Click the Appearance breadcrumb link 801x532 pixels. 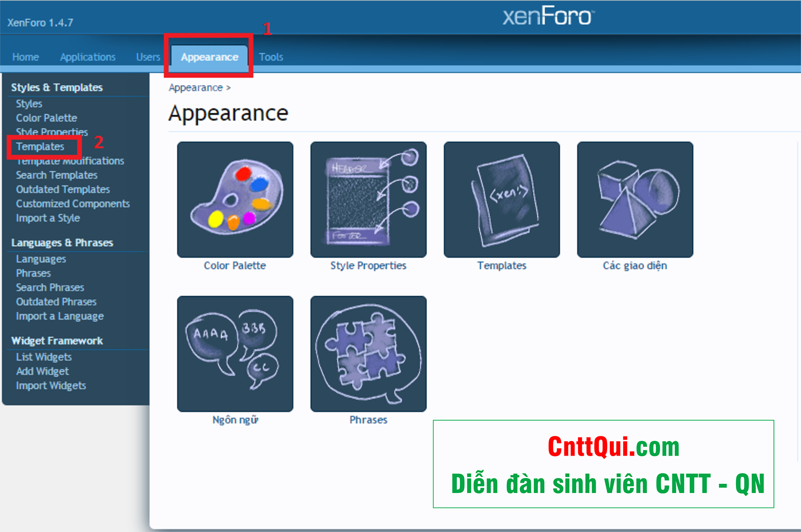(x=196, y=88)
